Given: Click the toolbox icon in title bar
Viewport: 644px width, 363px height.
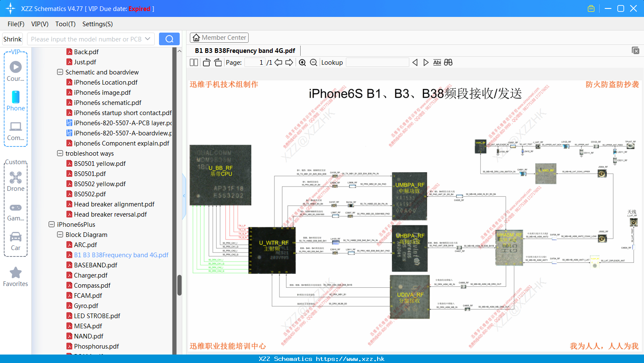Looking at the screenshot, I should coord(591,8).
